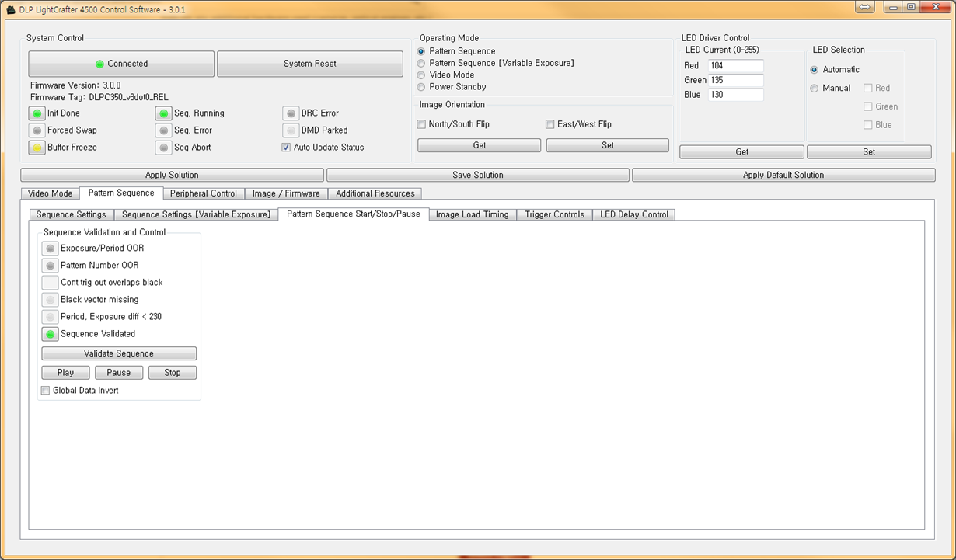
Task: Toggle the Auto Update Status checkbox
Action: (286, 148)
